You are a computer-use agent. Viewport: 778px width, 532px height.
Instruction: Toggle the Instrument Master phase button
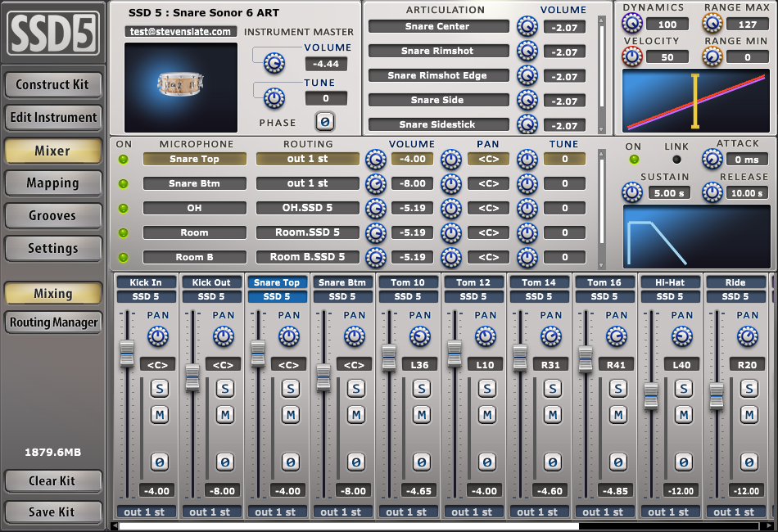pos(325,122)
